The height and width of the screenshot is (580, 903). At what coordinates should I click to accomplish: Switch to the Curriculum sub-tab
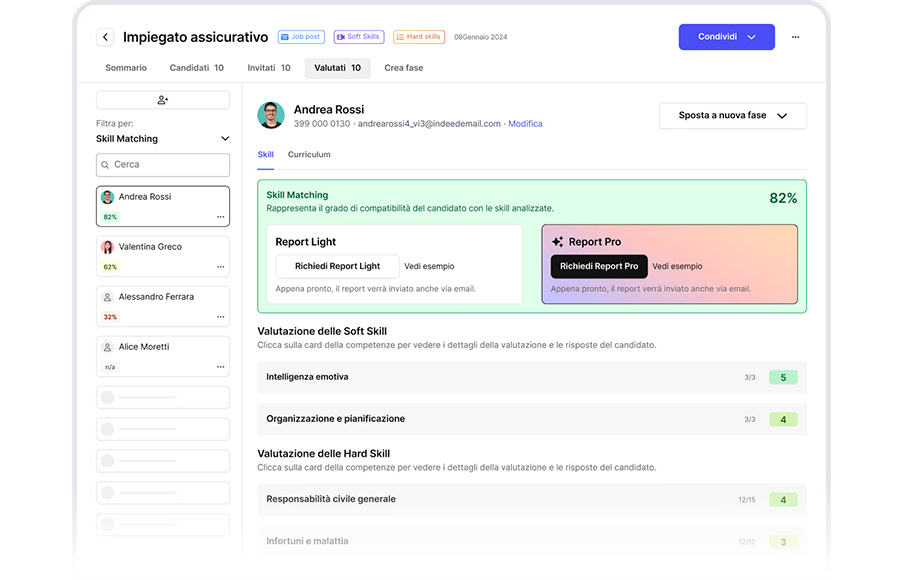click(309, 155)
